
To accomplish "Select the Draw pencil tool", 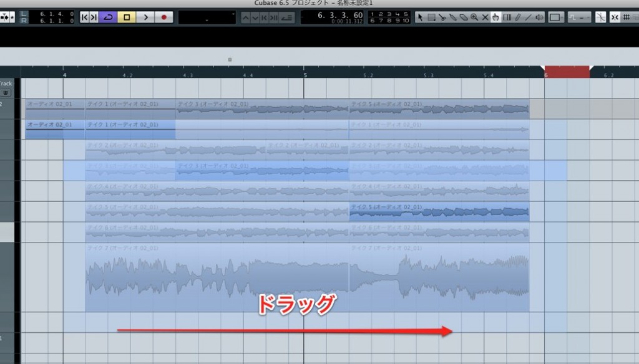I will pyautogui.click(x=519, y=18).
